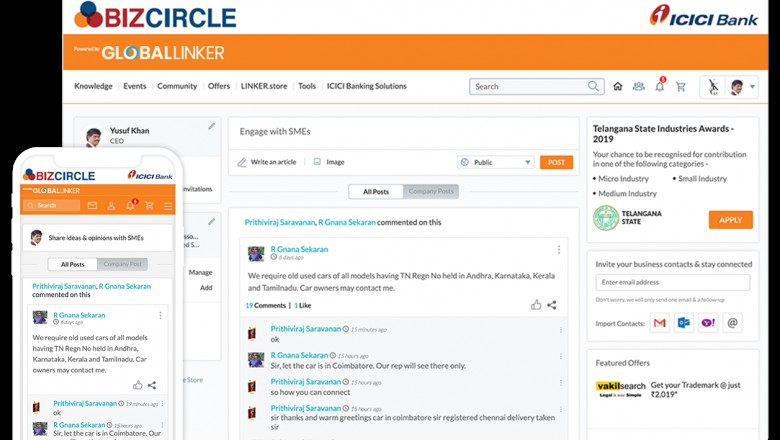Share R Gnana Sekaran's desktop post

point(552,305)
